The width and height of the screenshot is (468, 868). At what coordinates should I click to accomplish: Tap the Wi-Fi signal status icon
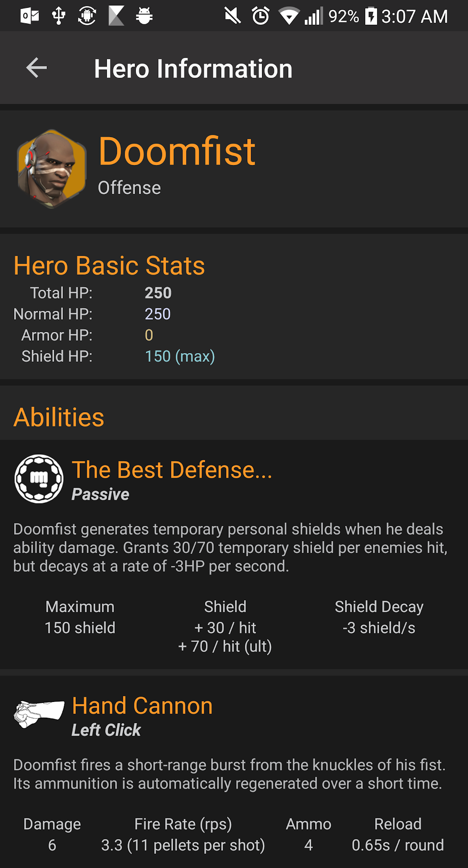(x=289, y=17)
